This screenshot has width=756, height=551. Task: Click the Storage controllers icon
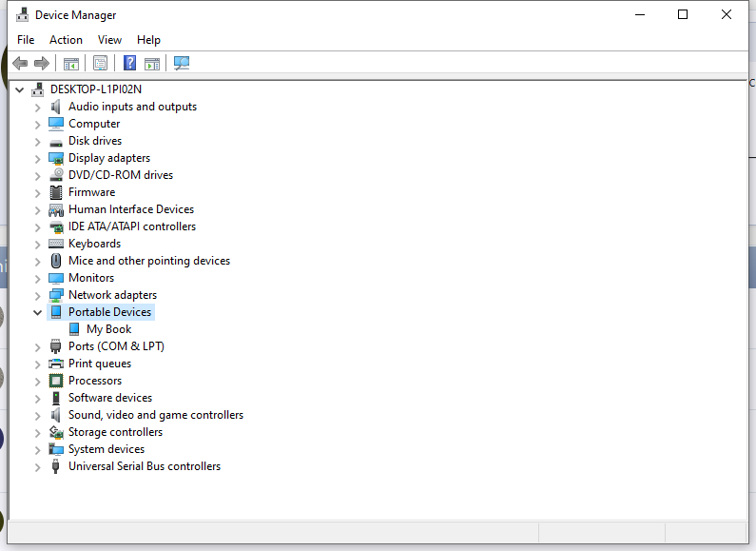click(56, 432)
